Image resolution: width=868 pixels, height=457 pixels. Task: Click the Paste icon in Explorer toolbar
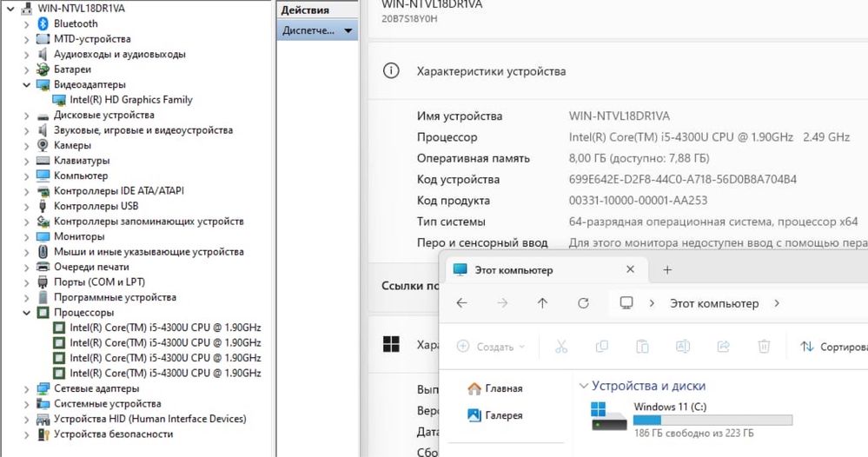[642, 347]
